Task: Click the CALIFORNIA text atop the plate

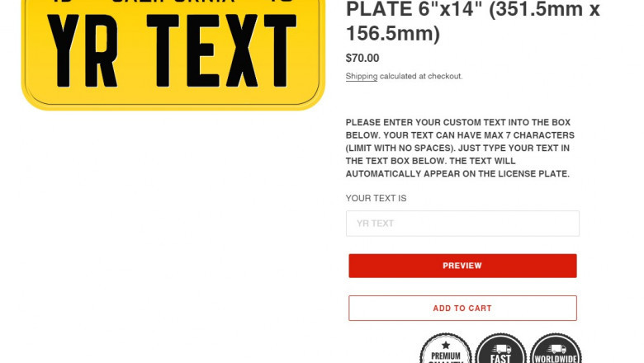Action: 173,2
